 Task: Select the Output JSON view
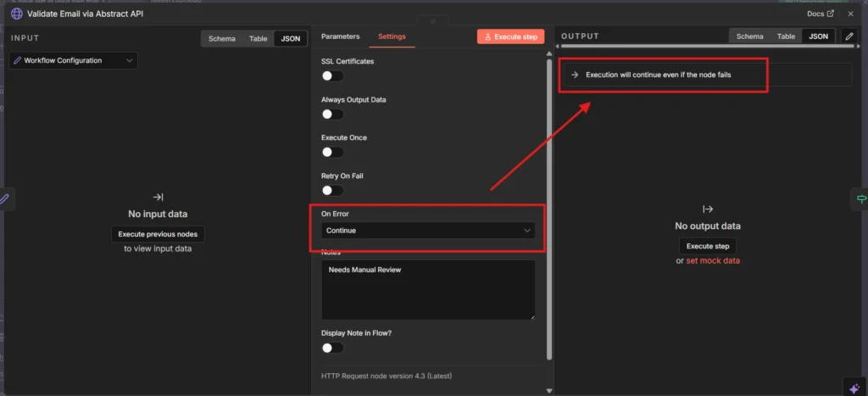(818, 36)
